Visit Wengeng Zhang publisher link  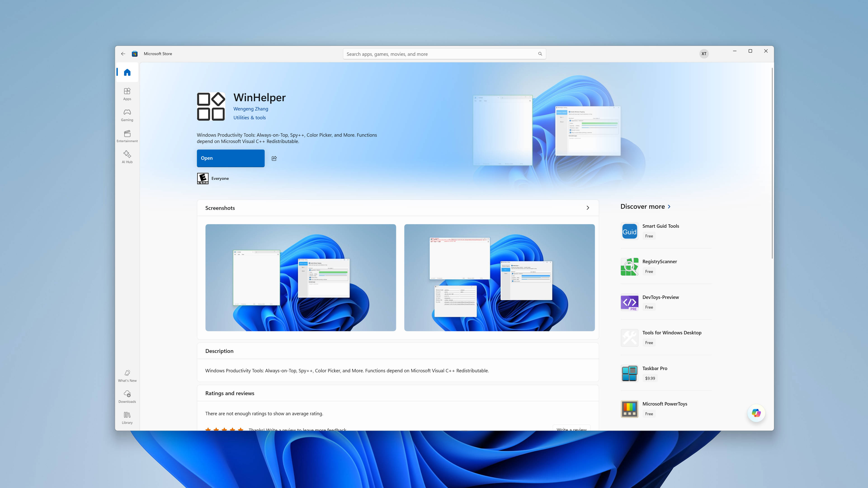point(251,109)
